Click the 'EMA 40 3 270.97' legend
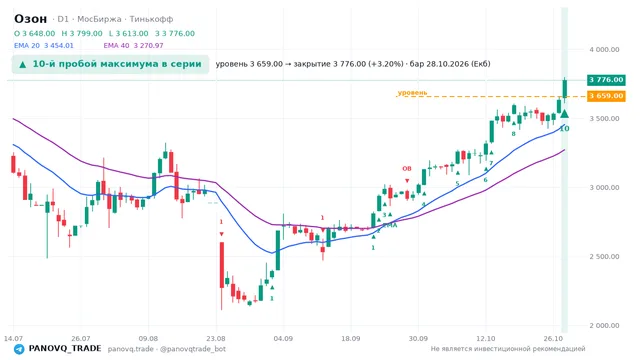 tap(133, 46)
